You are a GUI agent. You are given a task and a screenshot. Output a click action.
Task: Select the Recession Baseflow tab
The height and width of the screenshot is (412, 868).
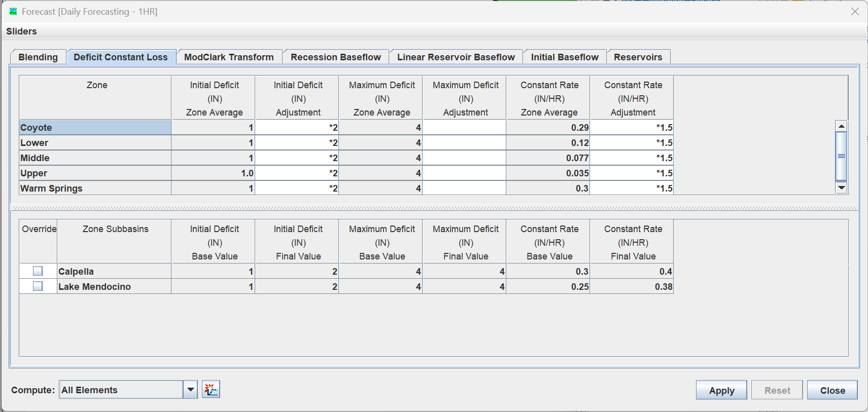335,57
